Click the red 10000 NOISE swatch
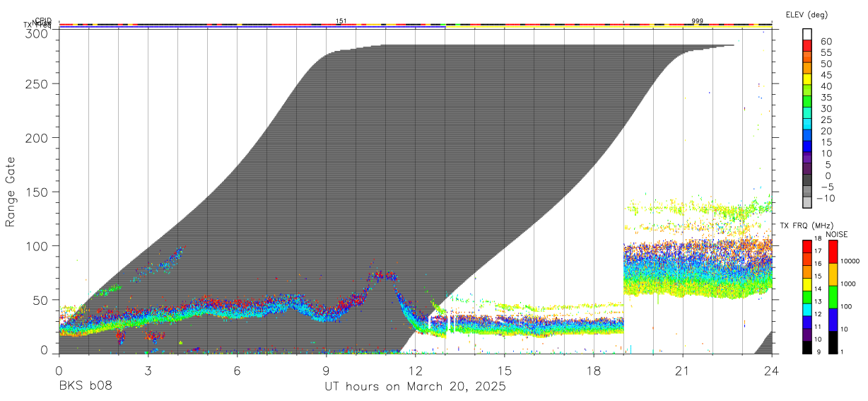 (833, 252)
